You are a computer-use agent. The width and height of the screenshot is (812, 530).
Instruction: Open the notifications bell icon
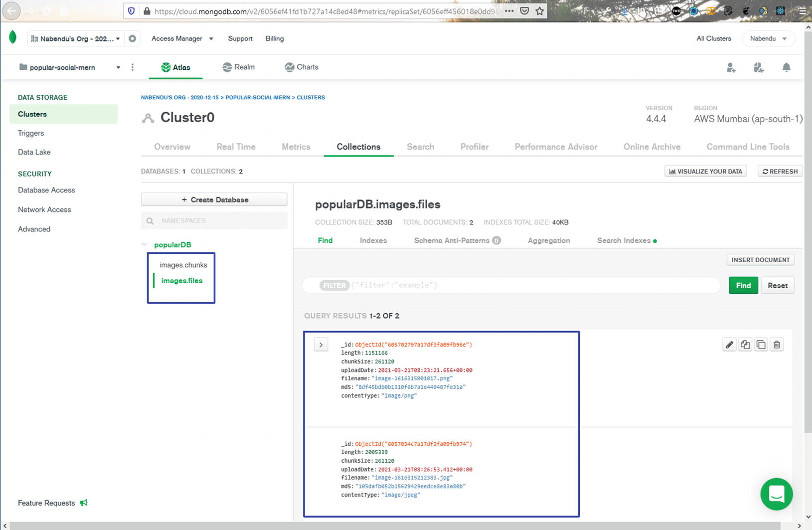point(786,67)
